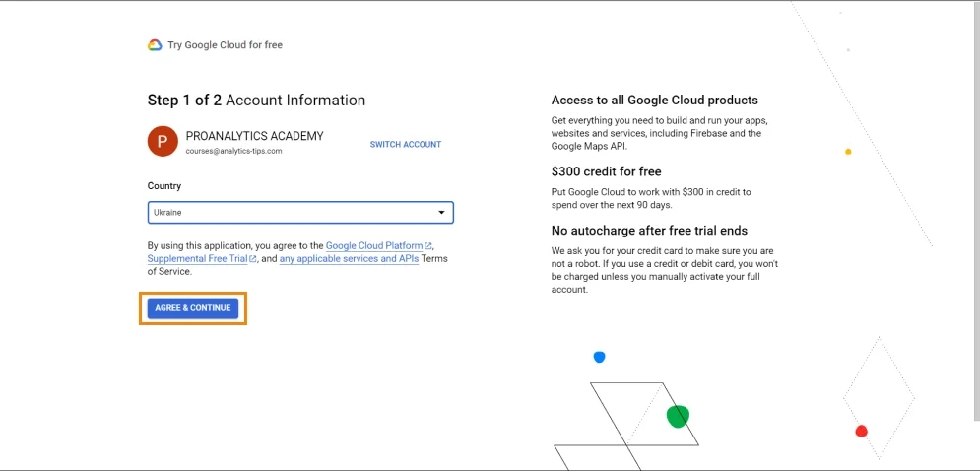Open any applicable services and APIs link
This screenshot has width=980, height=471.
(349, 258)
